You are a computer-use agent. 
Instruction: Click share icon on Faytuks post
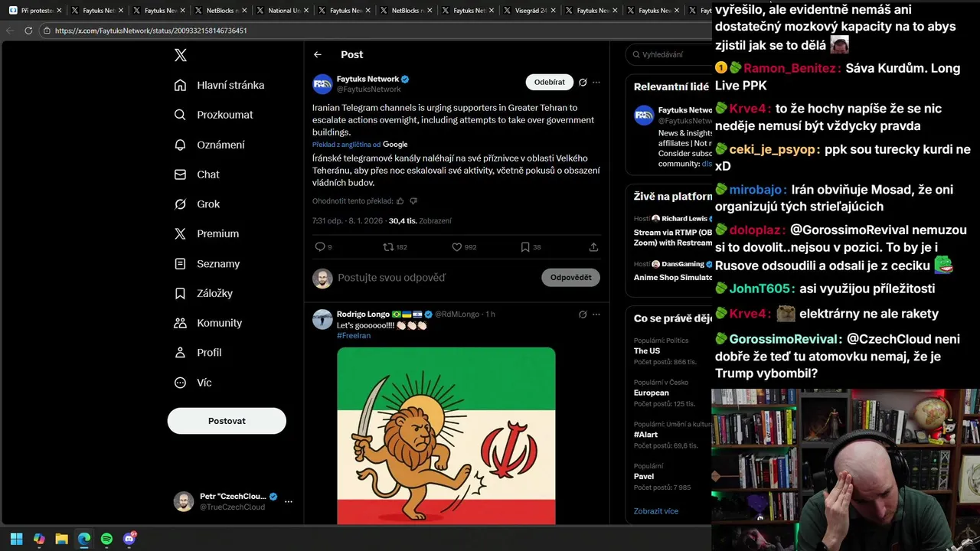[593, 247]
